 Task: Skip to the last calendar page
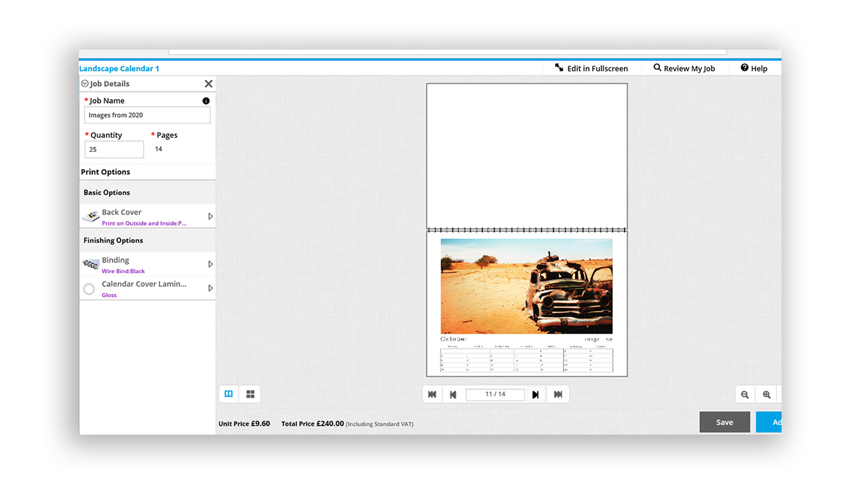(558, 394)
